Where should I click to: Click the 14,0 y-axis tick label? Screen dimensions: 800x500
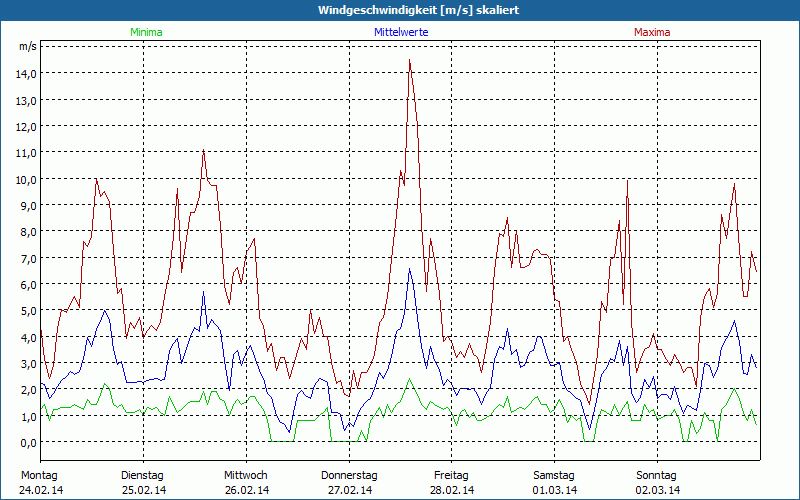point(26,74)
